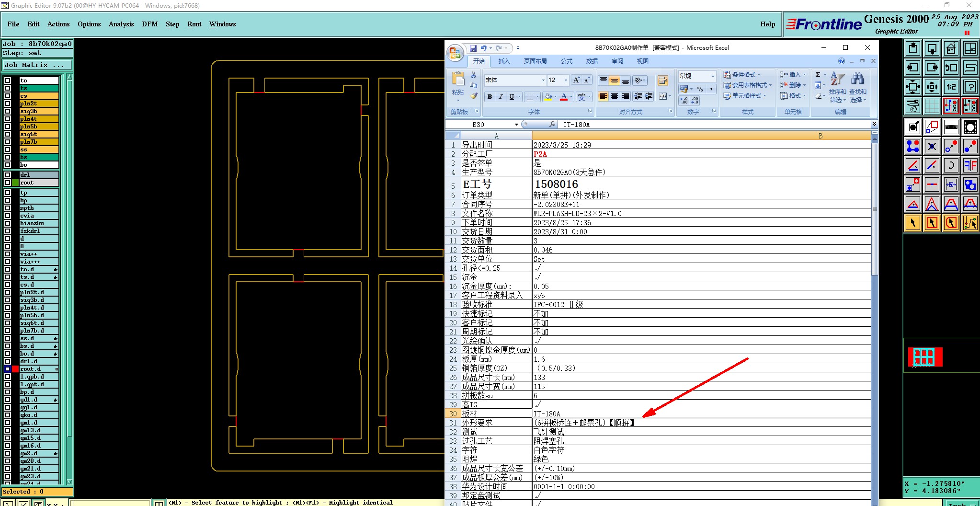This screenshot has height=506, width=980.
Task: Select the 'fzkdrl' layer name button
Action: [x=39, y=231]
